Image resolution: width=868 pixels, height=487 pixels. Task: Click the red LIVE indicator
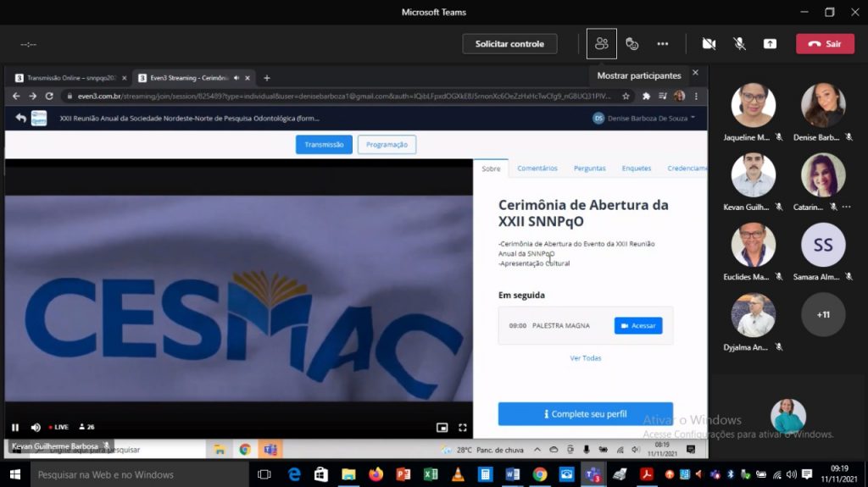58,427
